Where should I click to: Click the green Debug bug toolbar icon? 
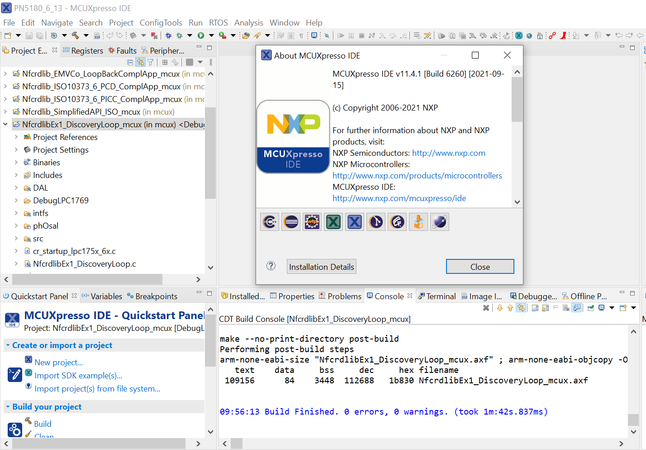click(179, 35)
